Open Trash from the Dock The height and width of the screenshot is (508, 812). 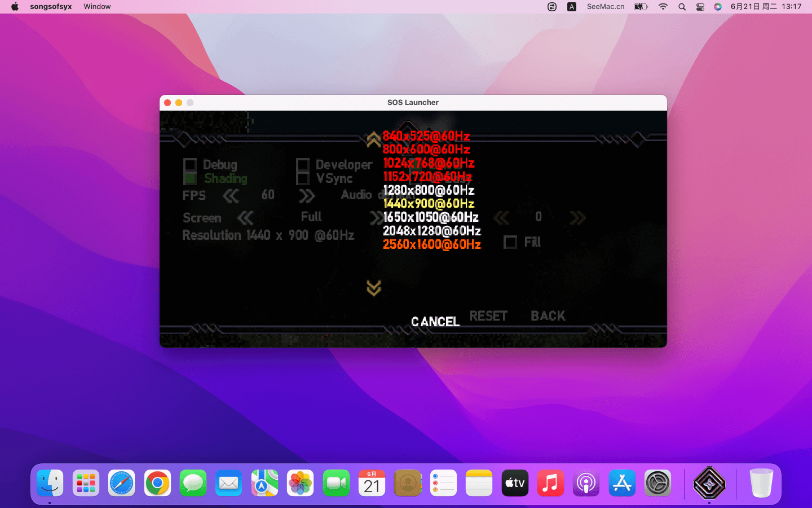click(x=761, y=483)
